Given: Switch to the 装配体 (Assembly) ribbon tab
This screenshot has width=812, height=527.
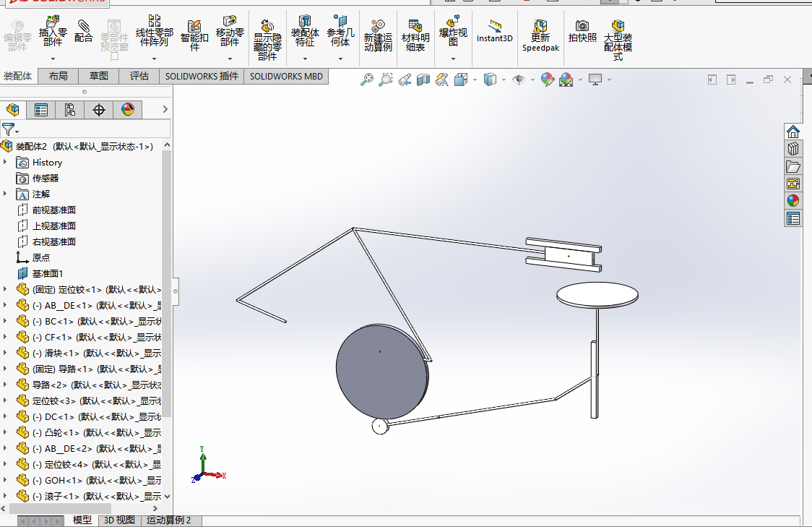Looking at the screenshot, I should pos(17,76).
